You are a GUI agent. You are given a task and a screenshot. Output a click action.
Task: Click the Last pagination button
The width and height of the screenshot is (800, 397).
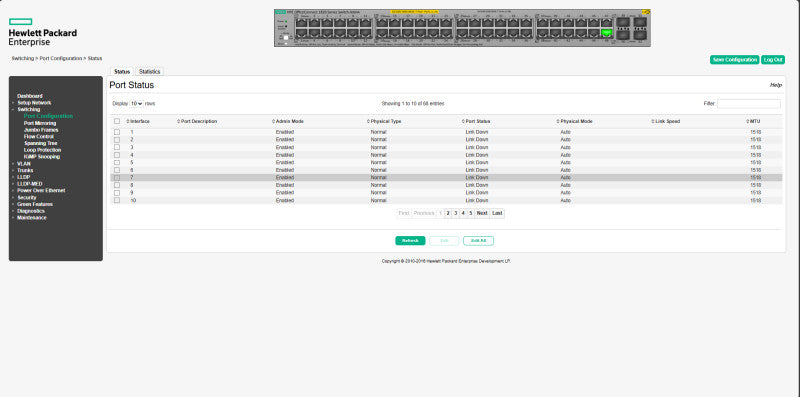497,213
